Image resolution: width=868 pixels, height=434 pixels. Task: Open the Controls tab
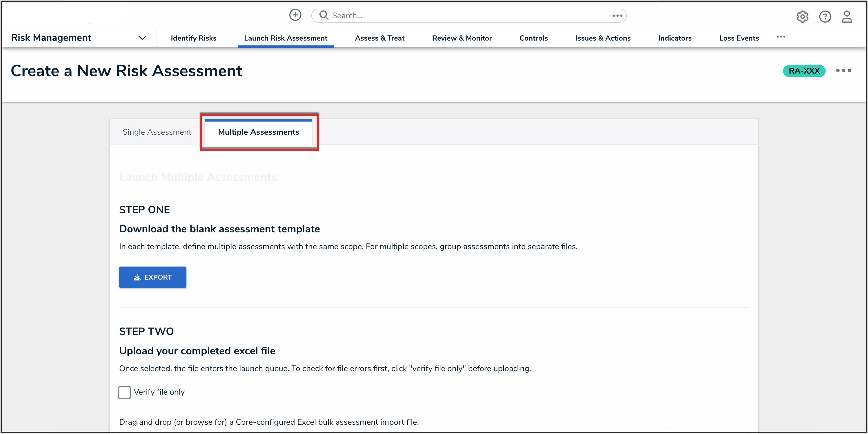pos(533,38)
